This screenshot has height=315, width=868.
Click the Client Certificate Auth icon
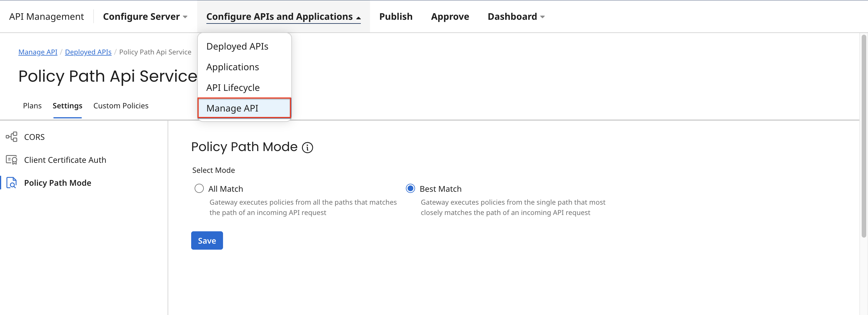[x=11, y=160]
